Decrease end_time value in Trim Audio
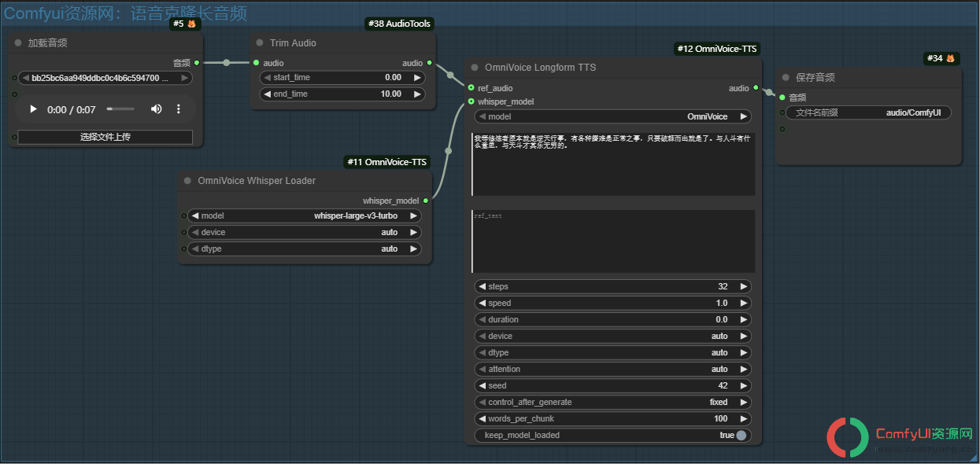Image resolution: width=980 pixels, height=464 pixels. coord(267,94)
